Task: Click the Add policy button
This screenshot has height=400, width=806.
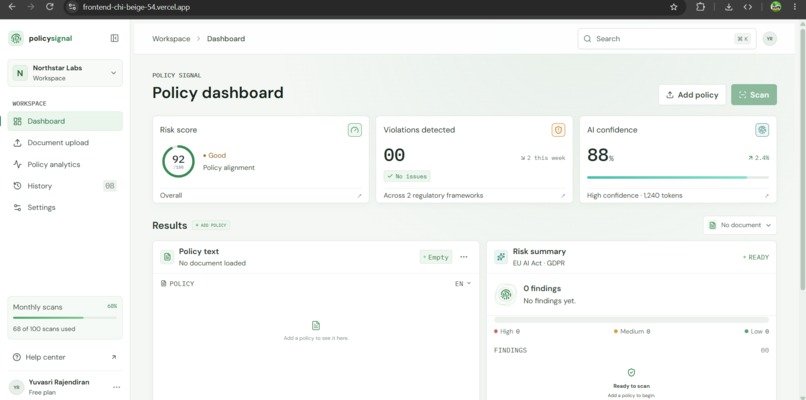Action: click(x=692, y=95)
